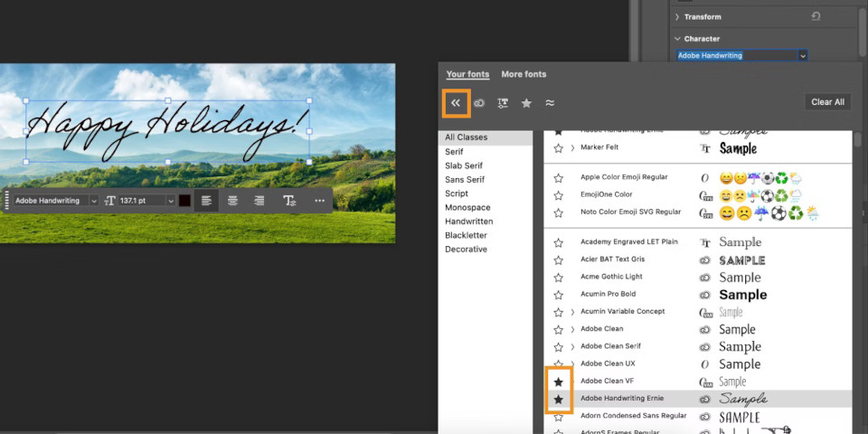Open taskbar font family dropdown arrow
868x434 pixels.
(x=93, y=201)
